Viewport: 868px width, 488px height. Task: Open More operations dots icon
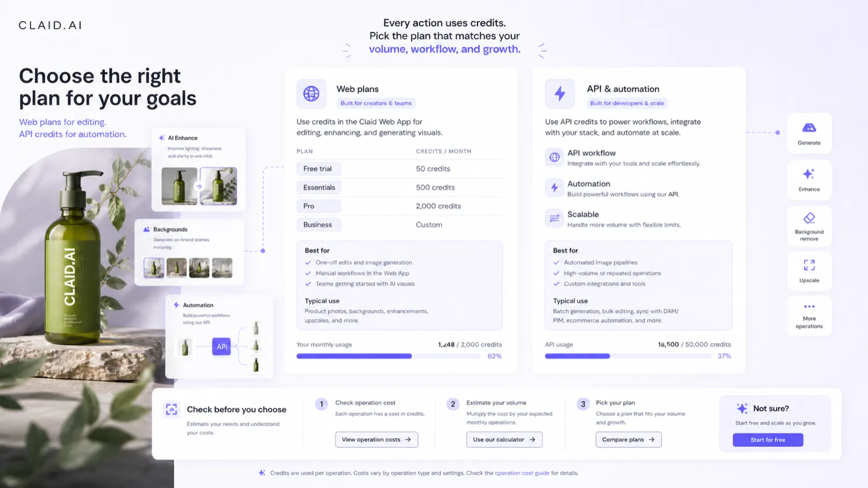coord(809,306)
